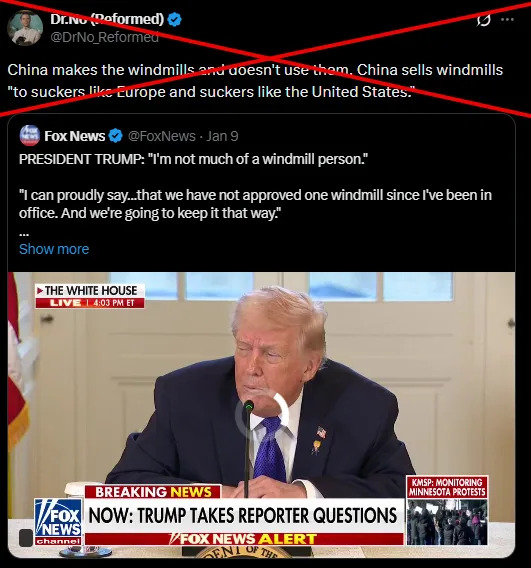Open the Fox News account name
Viewport: 531px width, 568px height.
pos(75,136)
